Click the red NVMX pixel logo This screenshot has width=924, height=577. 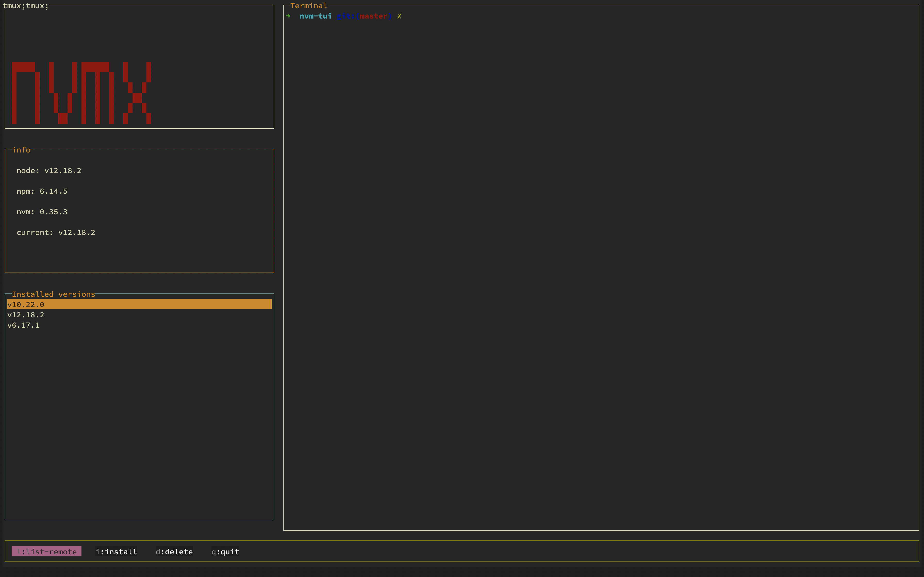point(81,92)
